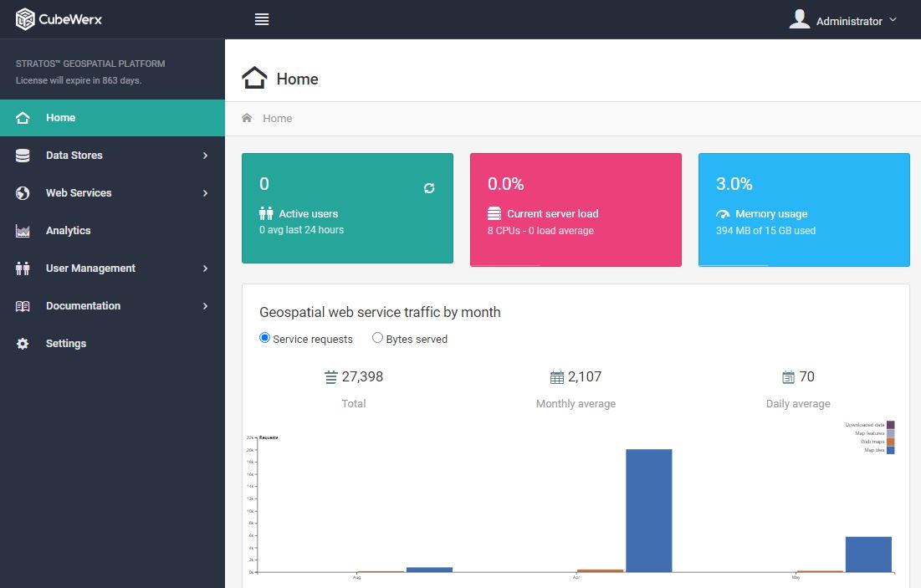Image resolution: width=921 pixels, height=588 pixels.
Task: Click the CubeWerx logo
Action: pyautogui.click(x=59, y=19)
